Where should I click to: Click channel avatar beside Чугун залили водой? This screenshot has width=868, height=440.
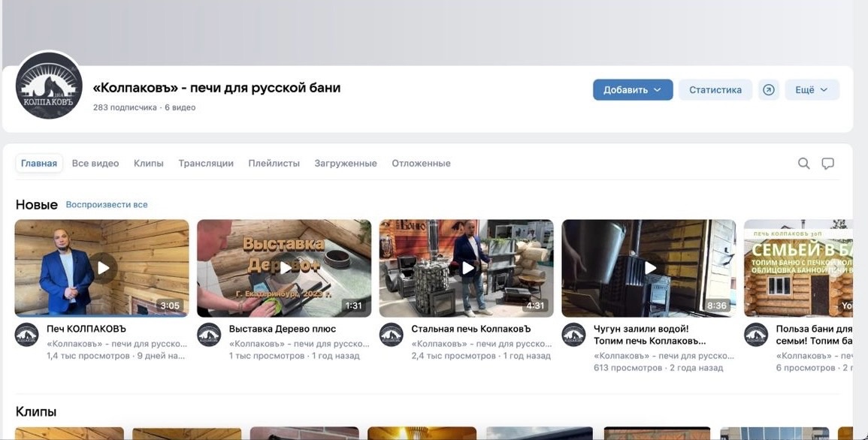pyautogui.click(x=573, y=335)
